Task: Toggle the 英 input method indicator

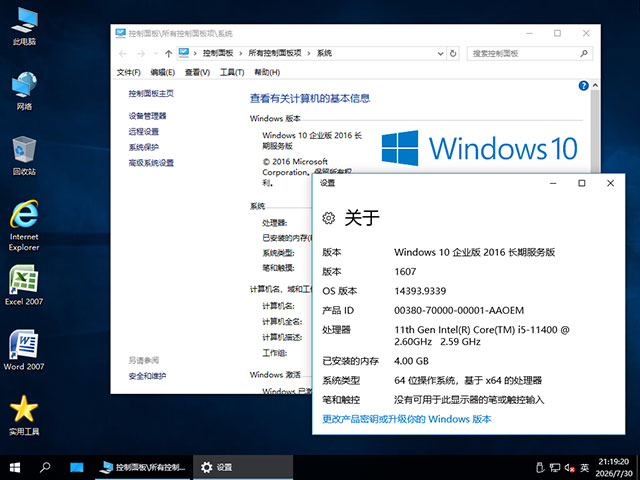Action: [x=584, y=467]
